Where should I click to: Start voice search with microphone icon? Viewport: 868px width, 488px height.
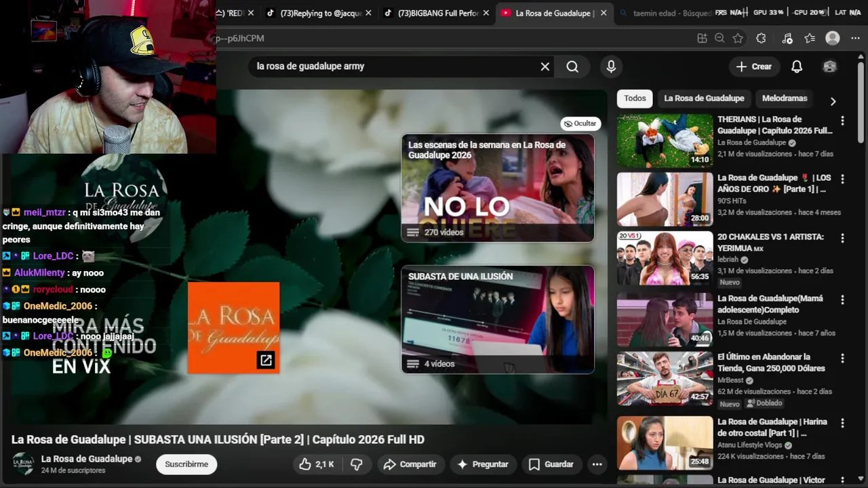click(611, 66)
